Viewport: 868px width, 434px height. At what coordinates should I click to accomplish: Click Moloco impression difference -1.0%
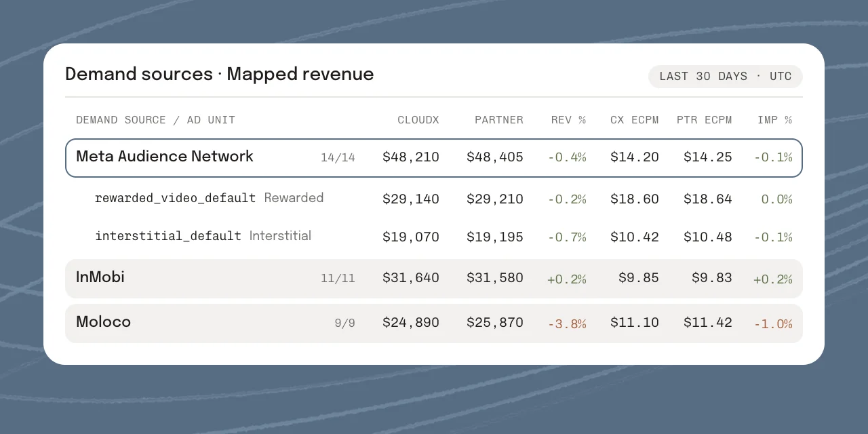click(773, 323)
